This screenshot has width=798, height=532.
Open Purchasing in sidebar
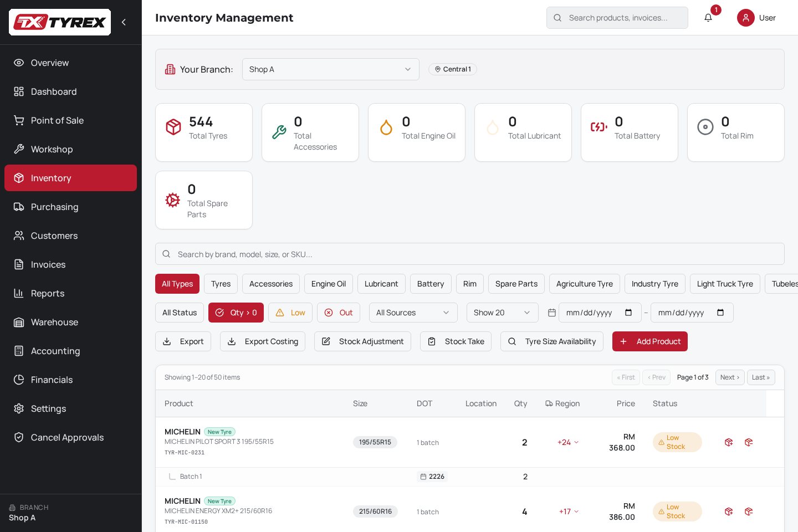(x=70, y=207)
